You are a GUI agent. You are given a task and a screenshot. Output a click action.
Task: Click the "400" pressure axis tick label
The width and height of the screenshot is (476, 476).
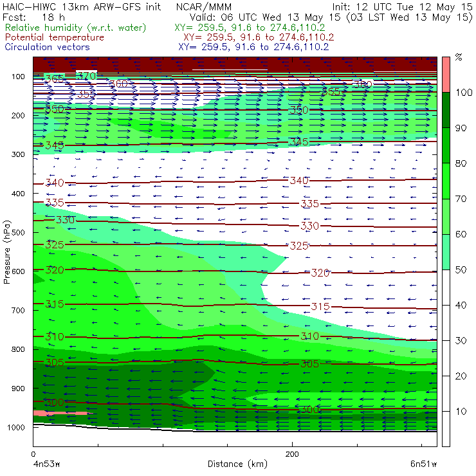(18, 194)
